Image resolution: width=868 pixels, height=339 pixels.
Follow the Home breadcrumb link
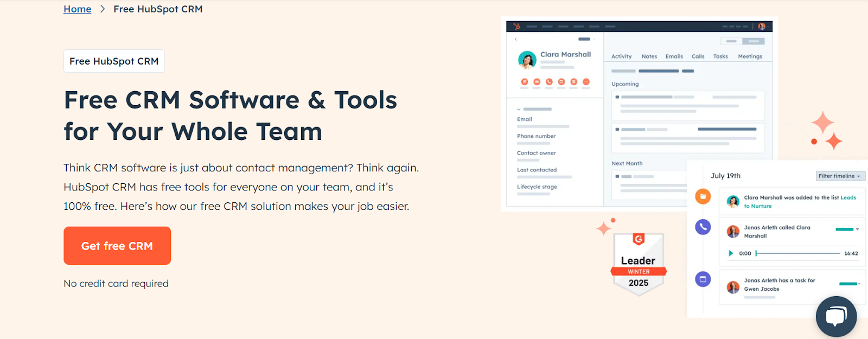(78, 9)
